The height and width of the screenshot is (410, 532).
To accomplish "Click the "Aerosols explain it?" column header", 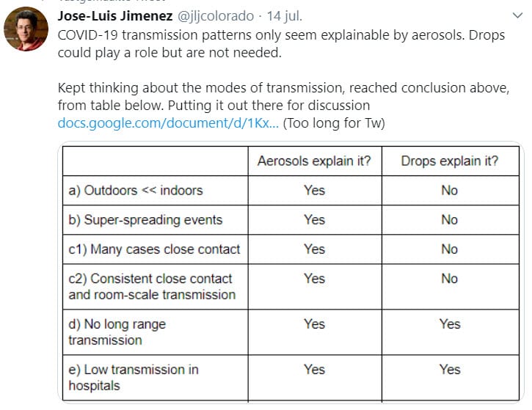I will (x=314, y=161).
